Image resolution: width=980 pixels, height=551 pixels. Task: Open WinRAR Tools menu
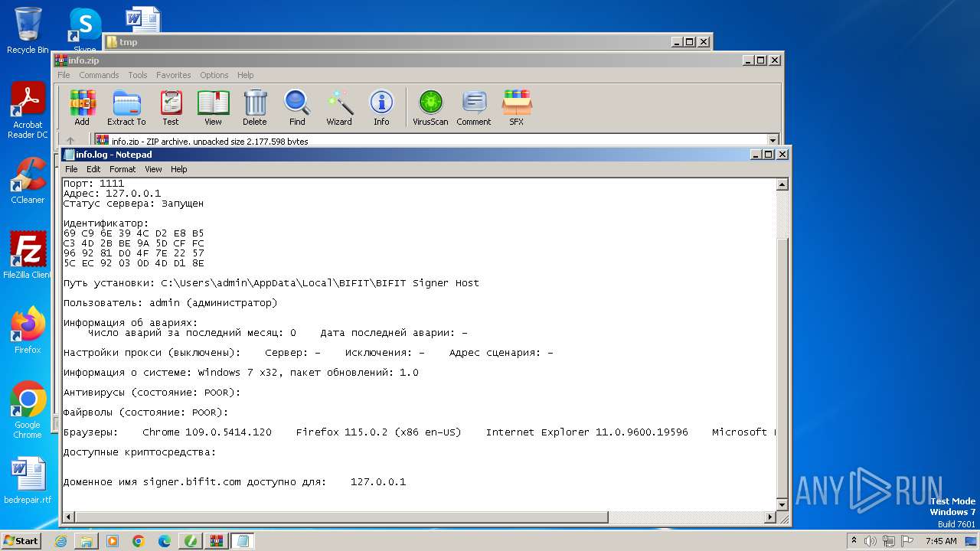click(138, 75)
